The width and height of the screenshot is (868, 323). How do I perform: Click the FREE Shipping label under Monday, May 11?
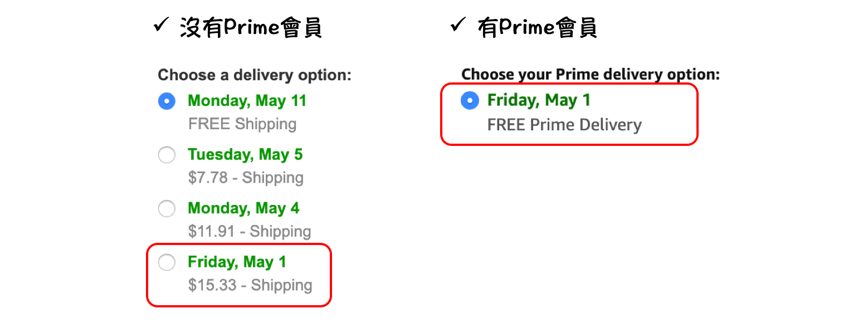point(242,124)
